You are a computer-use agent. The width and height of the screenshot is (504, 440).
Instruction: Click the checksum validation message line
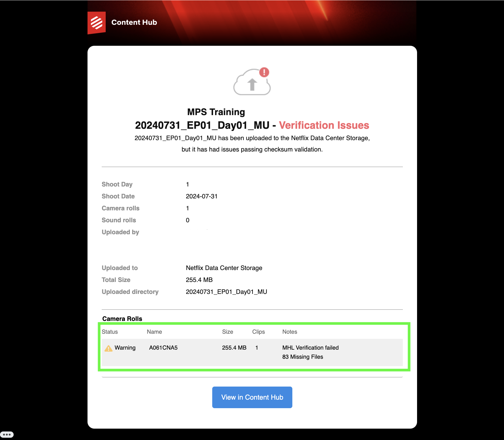click(x=252, y=150)
